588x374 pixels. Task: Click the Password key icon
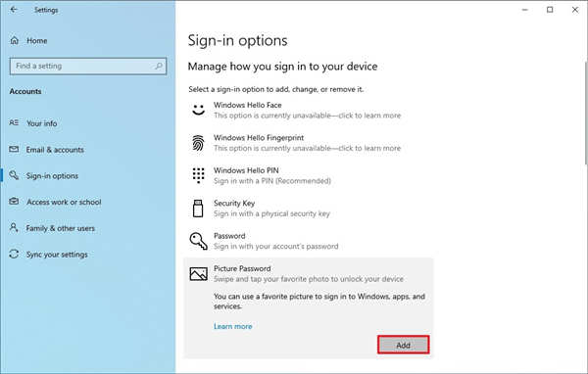[198, 241]
